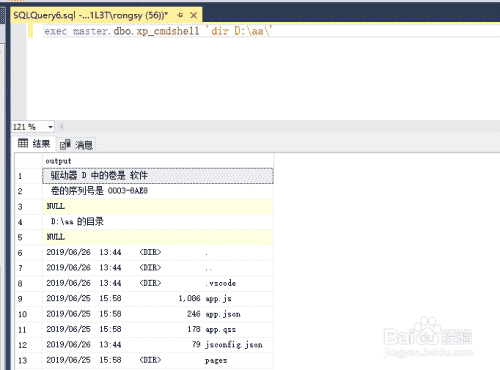Pin the SQLQuery6.sql tab

tap(180, 15)
